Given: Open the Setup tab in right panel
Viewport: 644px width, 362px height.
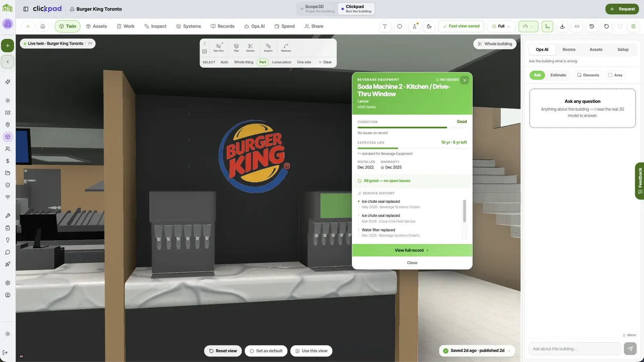Looking at the screenshot, I should point(623,49).
